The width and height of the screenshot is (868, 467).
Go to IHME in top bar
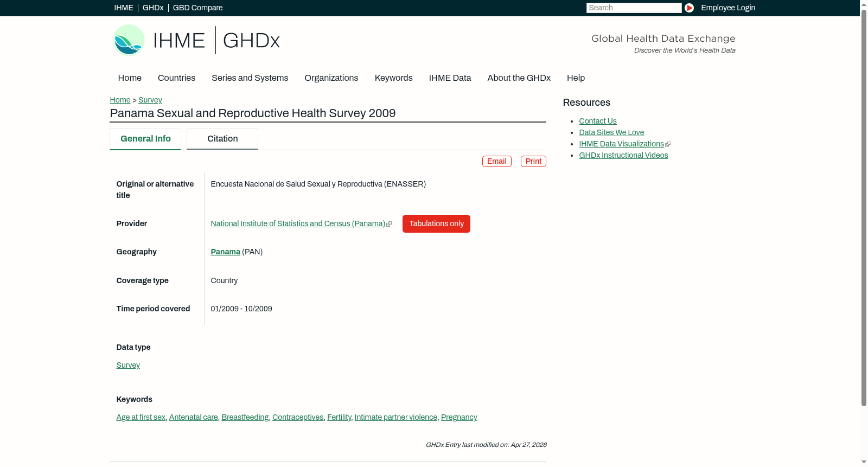(124, 8)
